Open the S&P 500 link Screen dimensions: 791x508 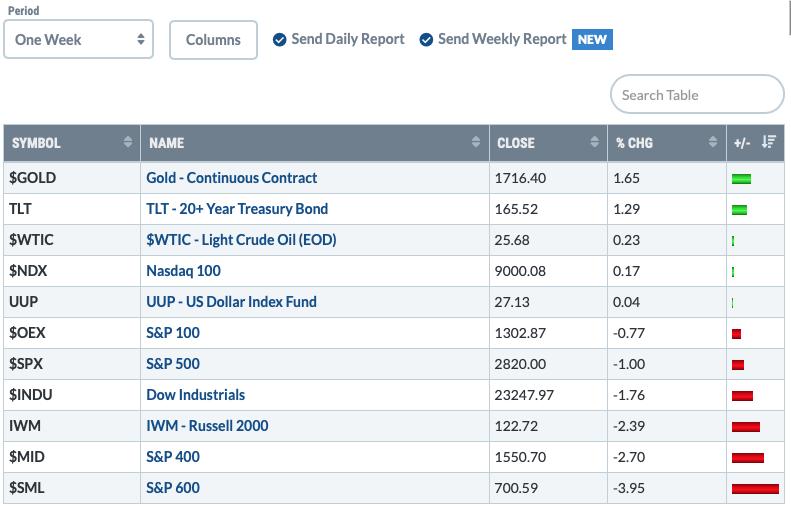pyautogui.click(x=173, y=364)
